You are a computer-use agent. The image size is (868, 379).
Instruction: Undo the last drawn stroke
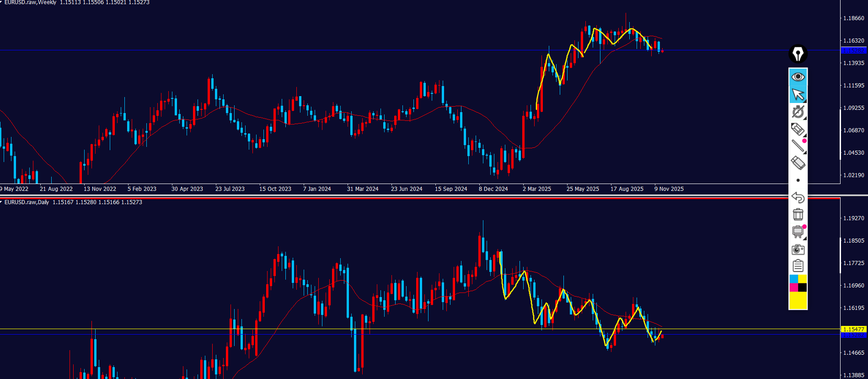pos(798,197)
